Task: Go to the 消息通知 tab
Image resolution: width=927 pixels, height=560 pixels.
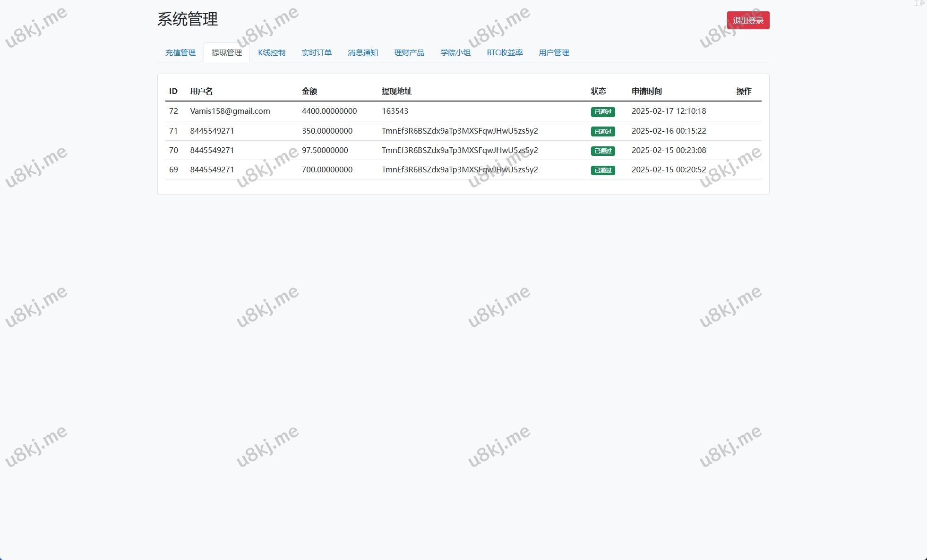Action: (x=362, y=52)
